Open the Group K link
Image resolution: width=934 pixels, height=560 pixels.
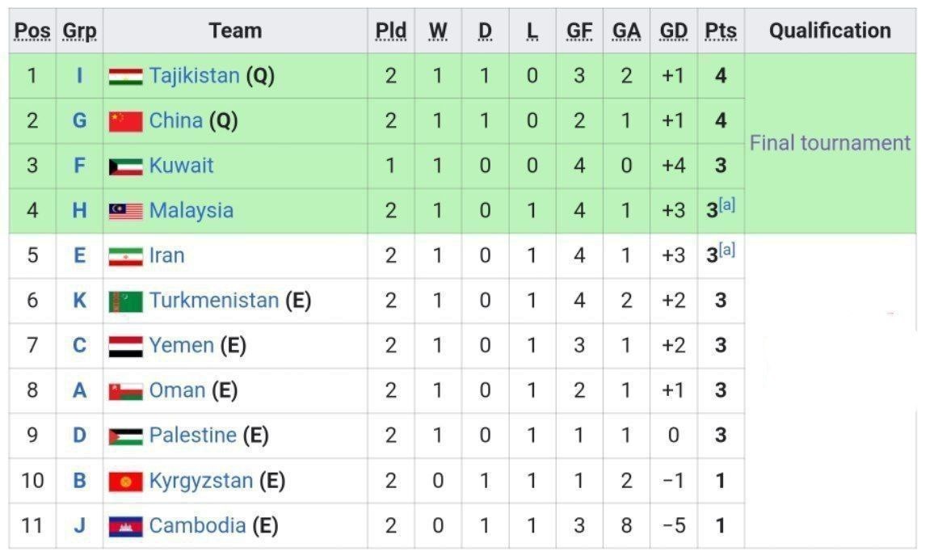tap(79, 301)
